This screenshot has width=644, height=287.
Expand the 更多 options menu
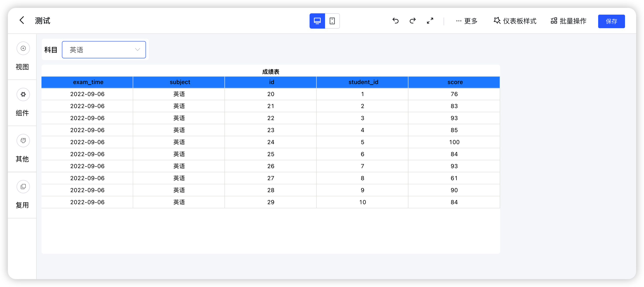click(x=467, y=21)
